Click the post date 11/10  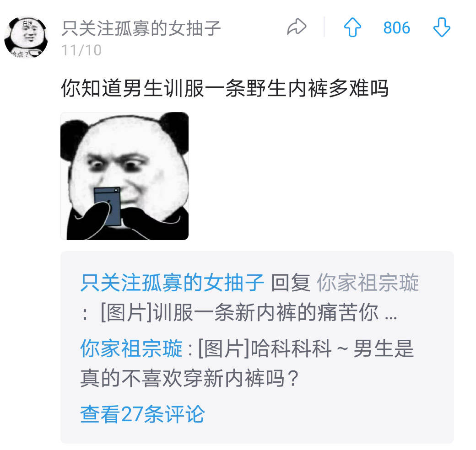81,50
